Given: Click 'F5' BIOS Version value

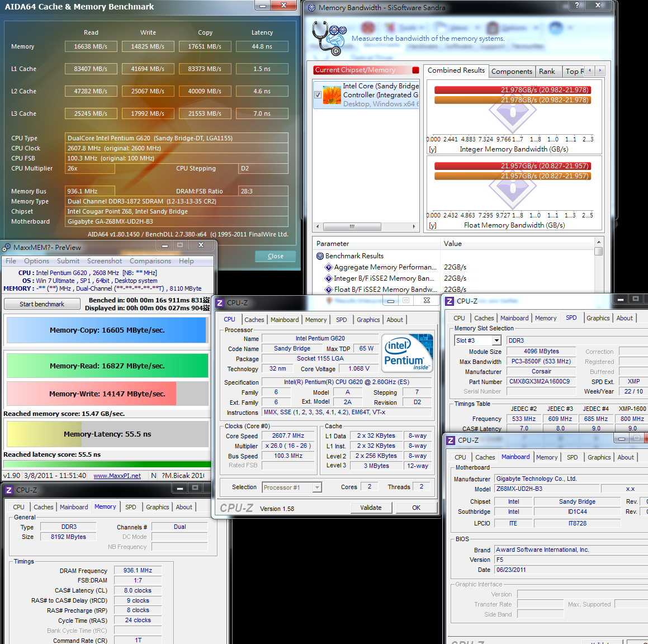Looking at the screenshot, I should (500, 560).
